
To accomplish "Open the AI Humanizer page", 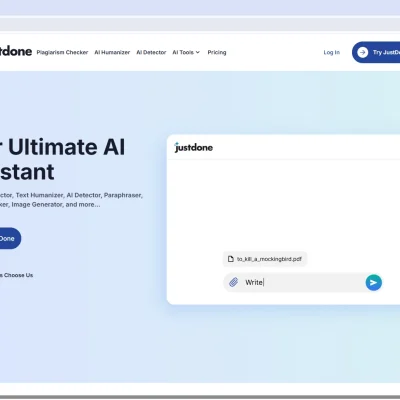I will 112,52.
